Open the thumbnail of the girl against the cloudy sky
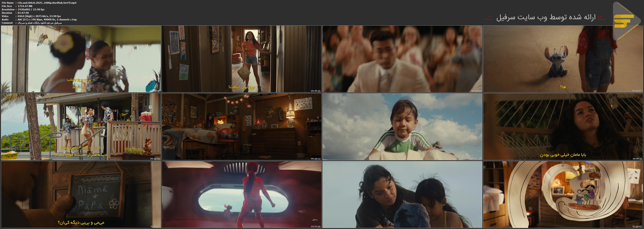 pyautogui.click(x=402, y=127)
